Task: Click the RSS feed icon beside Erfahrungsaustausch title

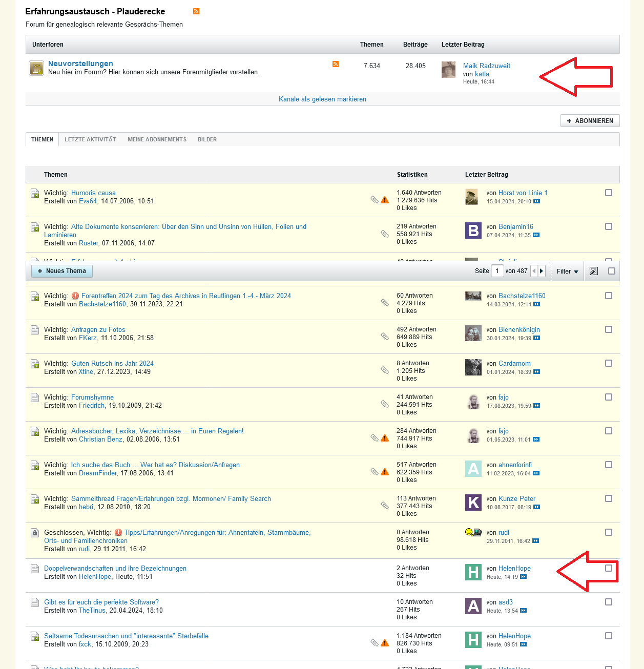Action: coord(196,11)
